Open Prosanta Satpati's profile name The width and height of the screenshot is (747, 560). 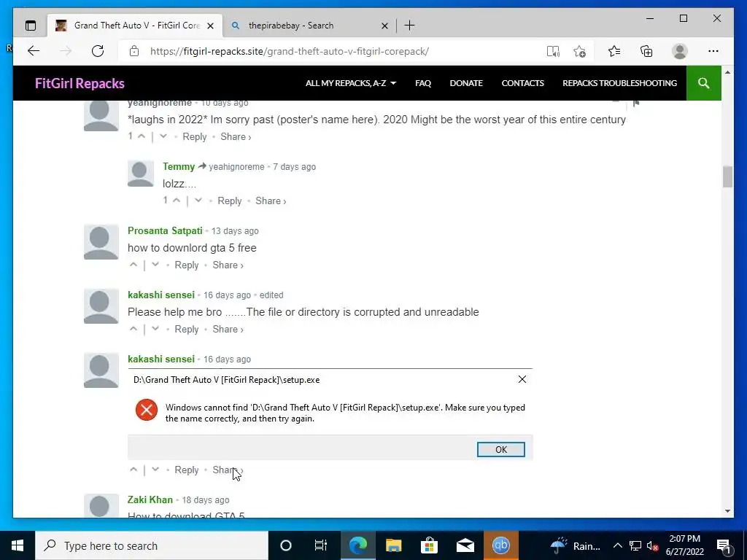point(165,230)
